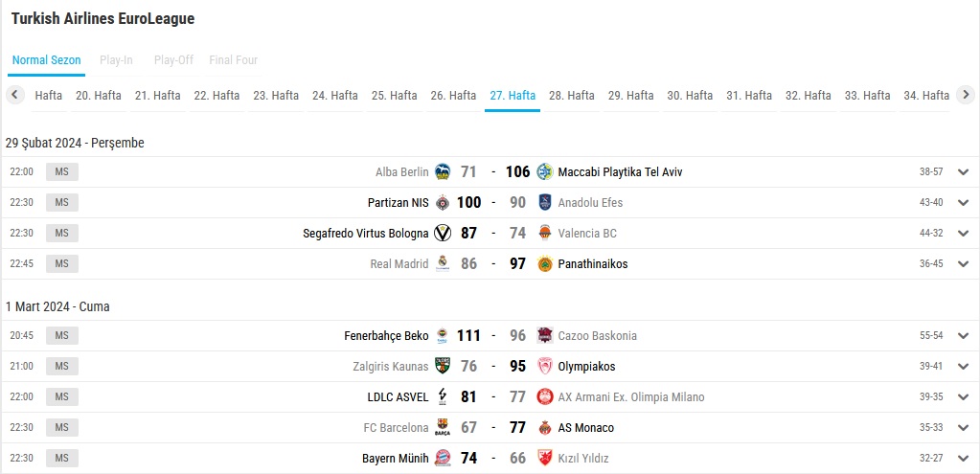Click the Alba Berlin team logo
Screen dimensions: 980x474
[x=443, y=171]
